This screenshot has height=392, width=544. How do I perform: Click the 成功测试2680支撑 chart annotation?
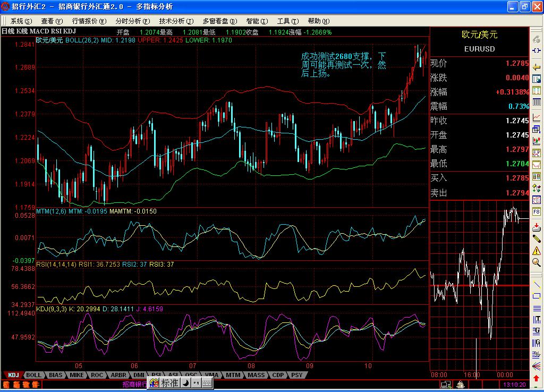[x=343, y=64]
